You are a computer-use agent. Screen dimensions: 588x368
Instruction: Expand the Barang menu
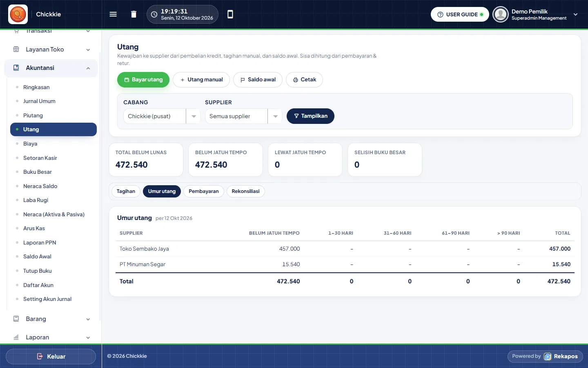point(88,319)
